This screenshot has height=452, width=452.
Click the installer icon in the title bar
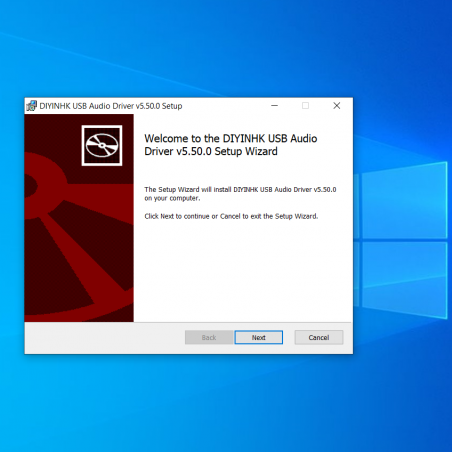(x=32, y=106)
